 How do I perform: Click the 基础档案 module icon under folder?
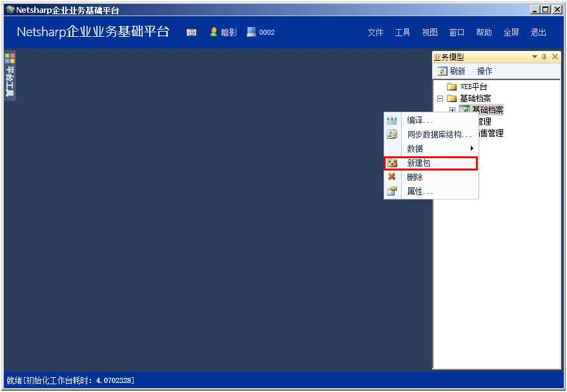464,109
